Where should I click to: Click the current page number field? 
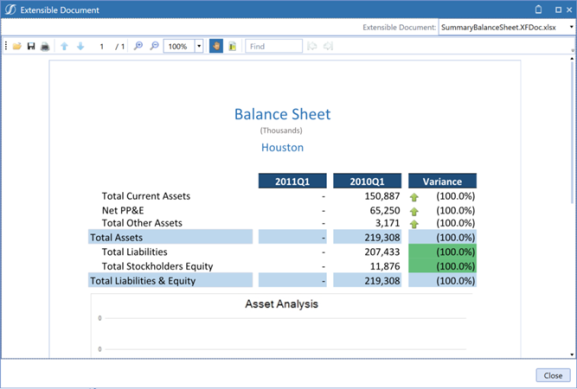pyautogui.click(x=102, y=46)
